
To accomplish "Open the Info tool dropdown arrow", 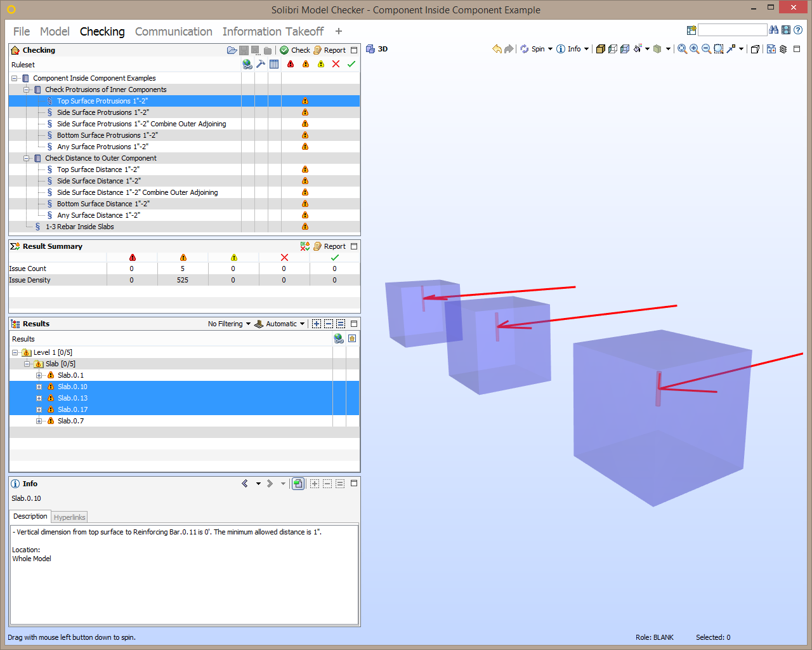I will (586, 49).
